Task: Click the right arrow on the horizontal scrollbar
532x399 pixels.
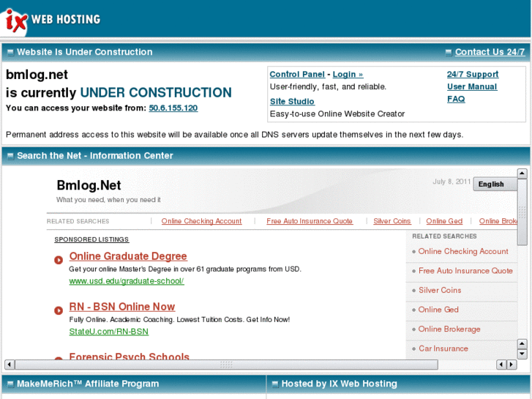Action: [x=512, y=365]
